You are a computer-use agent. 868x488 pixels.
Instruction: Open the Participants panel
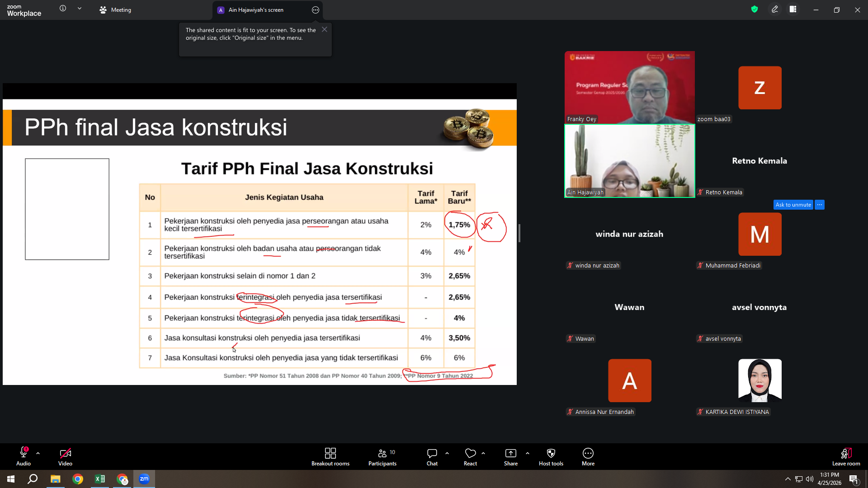382,456
